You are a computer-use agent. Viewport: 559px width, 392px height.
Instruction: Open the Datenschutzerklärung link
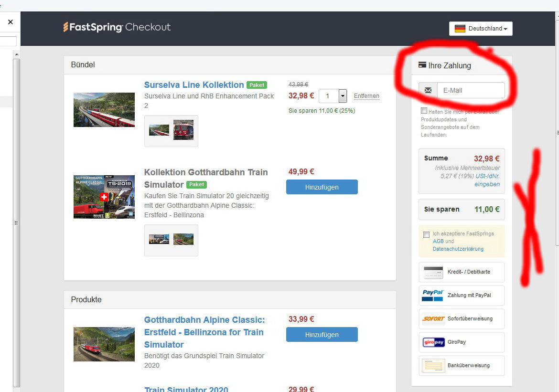458,249
